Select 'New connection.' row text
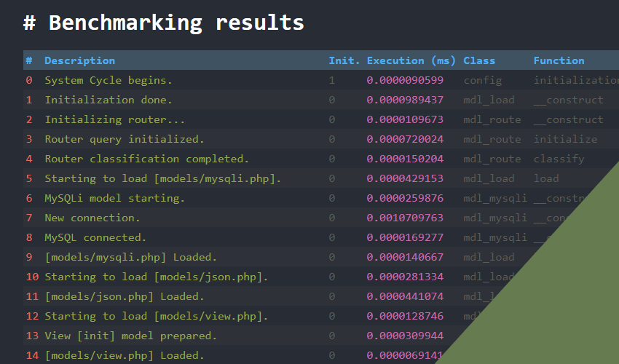 (92, 218)
